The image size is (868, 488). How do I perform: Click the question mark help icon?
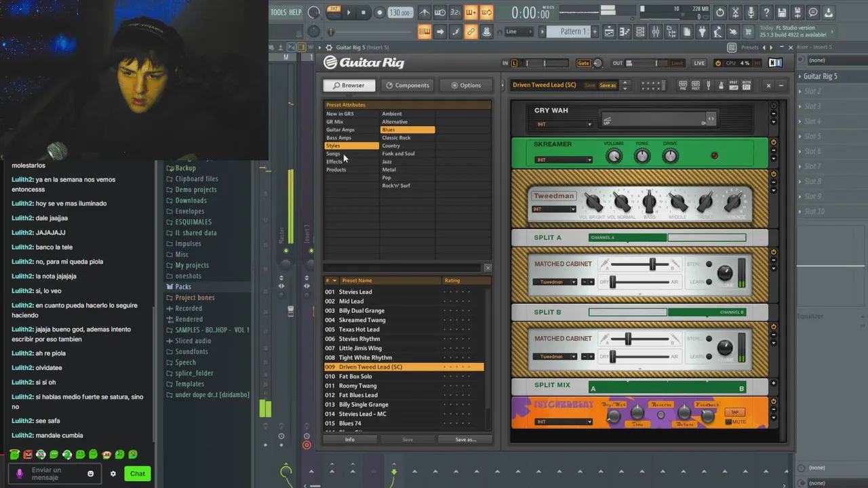pos(766,12)
